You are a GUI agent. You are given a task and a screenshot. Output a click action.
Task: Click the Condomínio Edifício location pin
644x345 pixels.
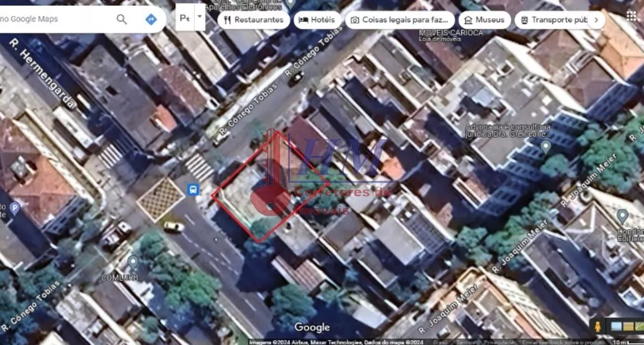tap(622, 216)
